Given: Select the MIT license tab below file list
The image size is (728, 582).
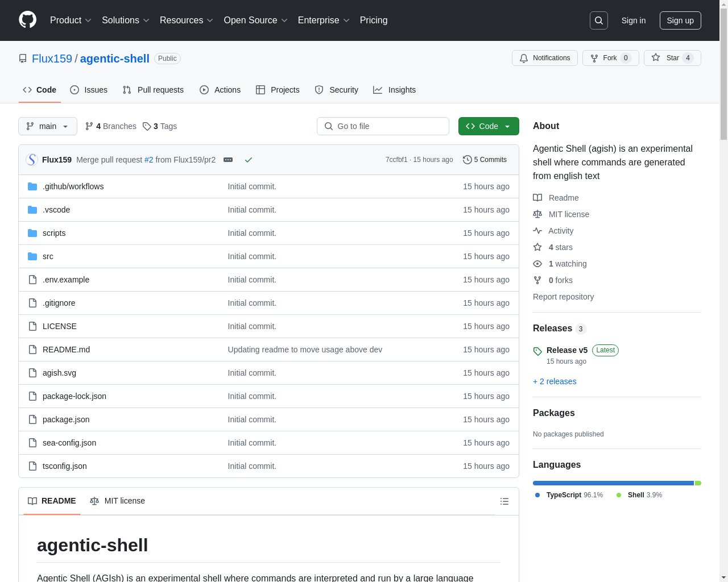Looking at the screenshot, I should coord(117,501).
